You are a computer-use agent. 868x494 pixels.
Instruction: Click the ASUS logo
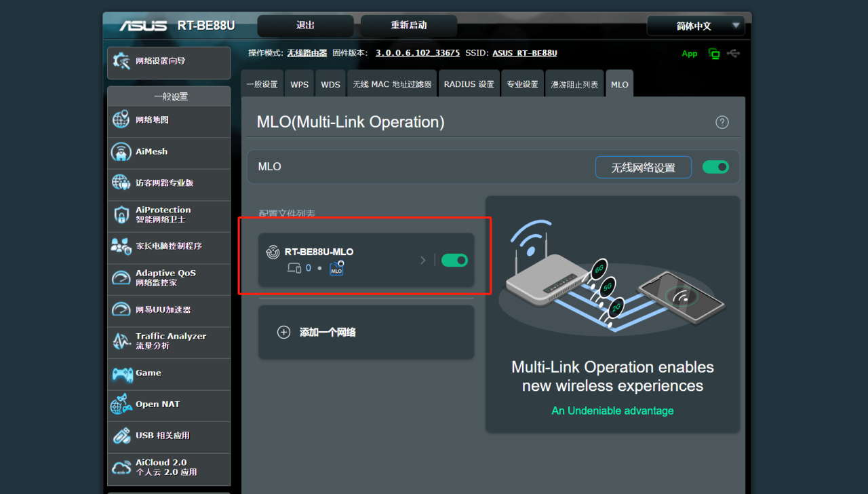point(143,26)
